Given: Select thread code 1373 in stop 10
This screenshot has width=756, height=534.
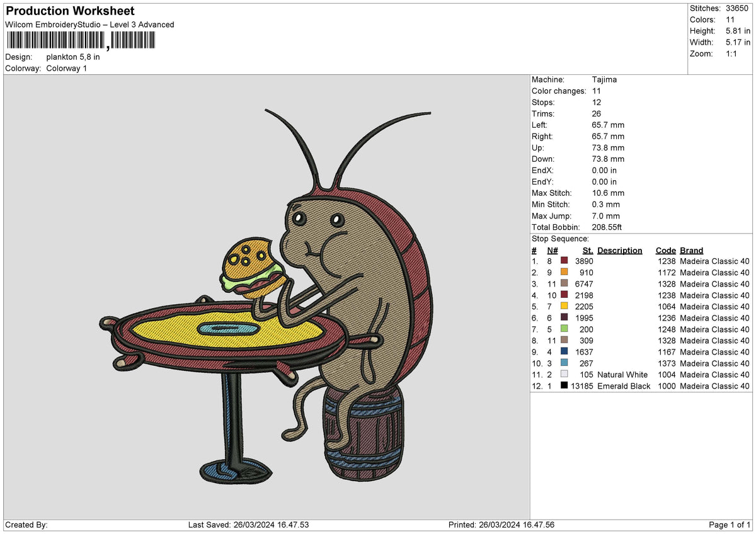Looking at the screenshot, I should (665, 363).
